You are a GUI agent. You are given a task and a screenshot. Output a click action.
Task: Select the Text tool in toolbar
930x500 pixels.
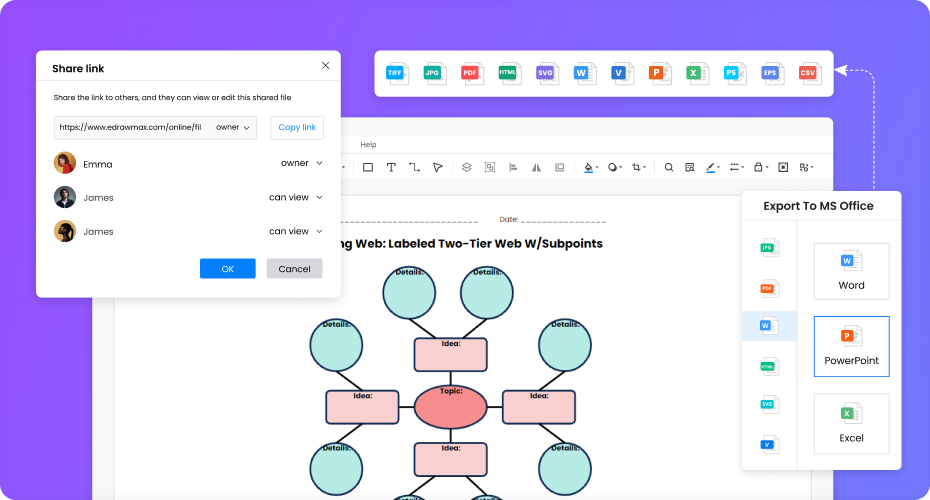[x=391, y=168]
